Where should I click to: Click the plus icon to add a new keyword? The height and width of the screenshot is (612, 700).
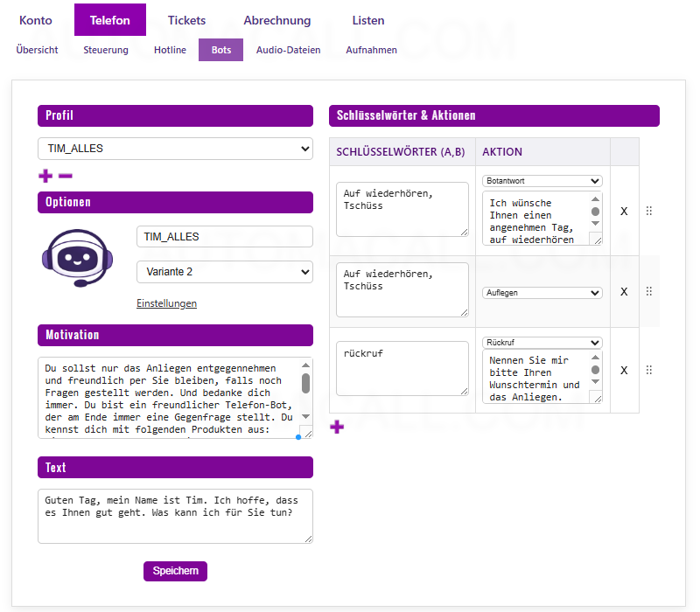[x=337, y=427]
